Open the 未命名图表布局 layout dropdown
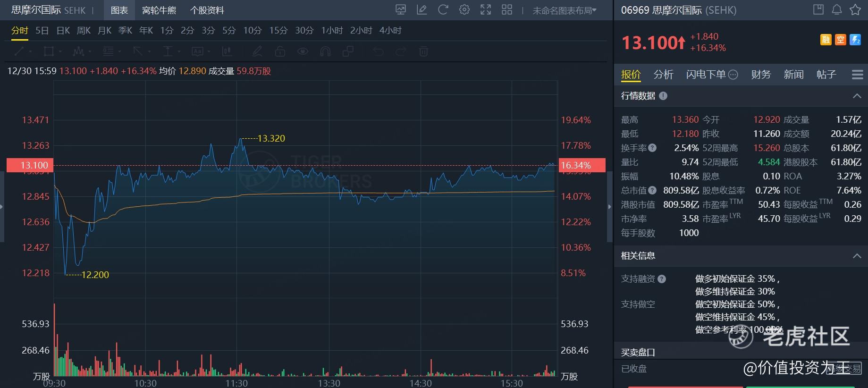Viewport: 868px width, 388px height. coord(565,10)
